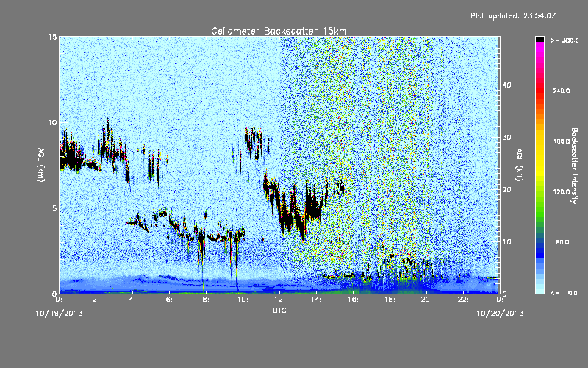The height and width of the screenshot is (368, 588).
Task: Click the 10 kft tick on the right axis
Action: point(506,242)
